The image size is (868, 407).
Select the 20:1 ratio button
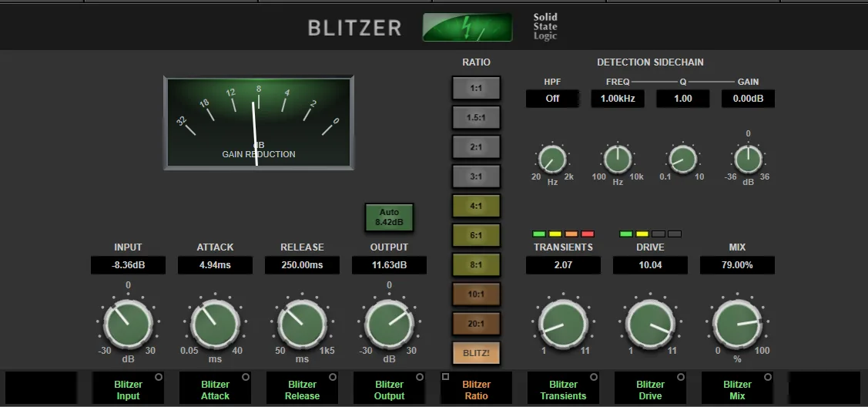pyautogui.click(x=476, y=324)
